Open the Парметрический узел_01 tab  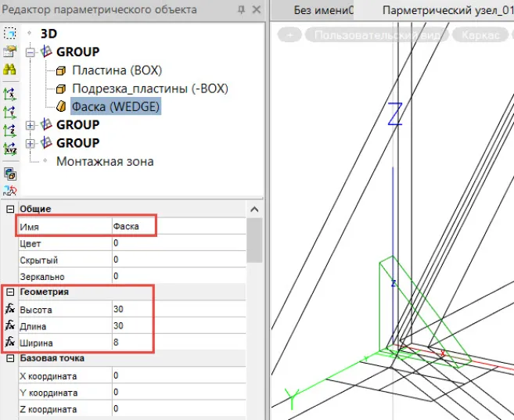[x=446, y=10]
